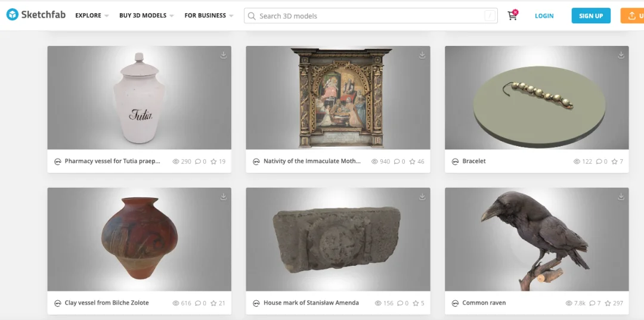Open the Clay vessel from Bilche Zolote thumbnail

139,240
